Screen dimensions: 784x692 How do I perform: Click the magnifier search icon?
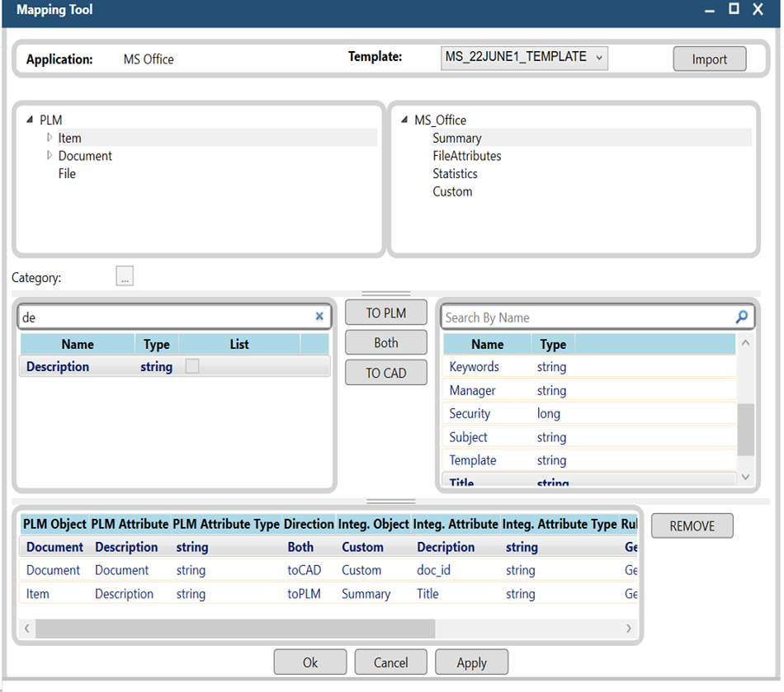click(x=741, y=317)
